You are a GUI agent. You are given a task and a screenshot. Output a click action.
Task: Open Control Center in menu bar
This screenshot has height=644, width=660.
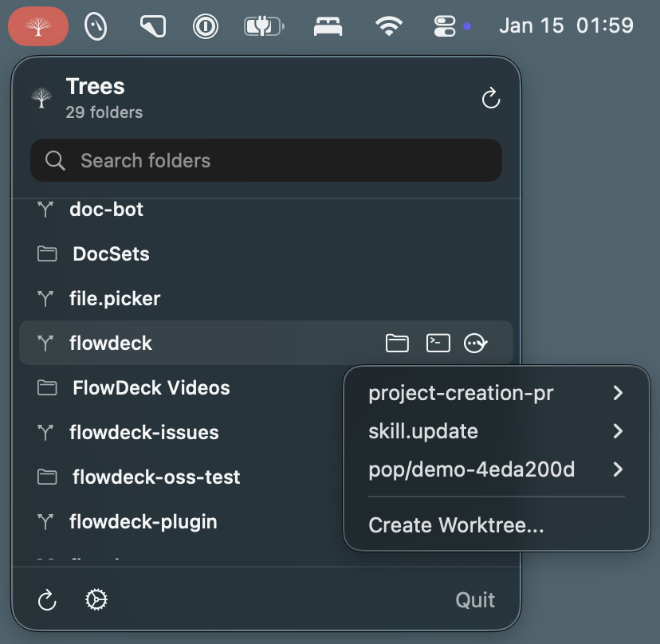(x=444, y=26)
